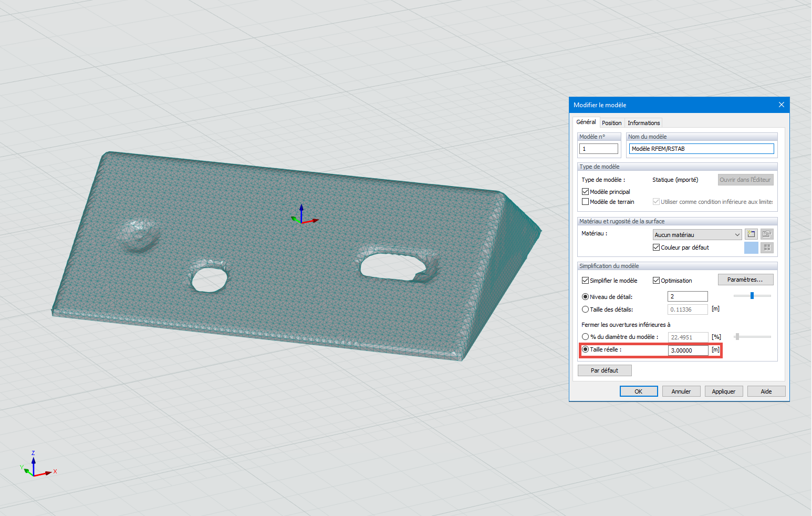Viewport: 812px width, 516px height.
Task: Open the Matériau dropdown showing Aucun matériau
Action: tap(697, 235)
